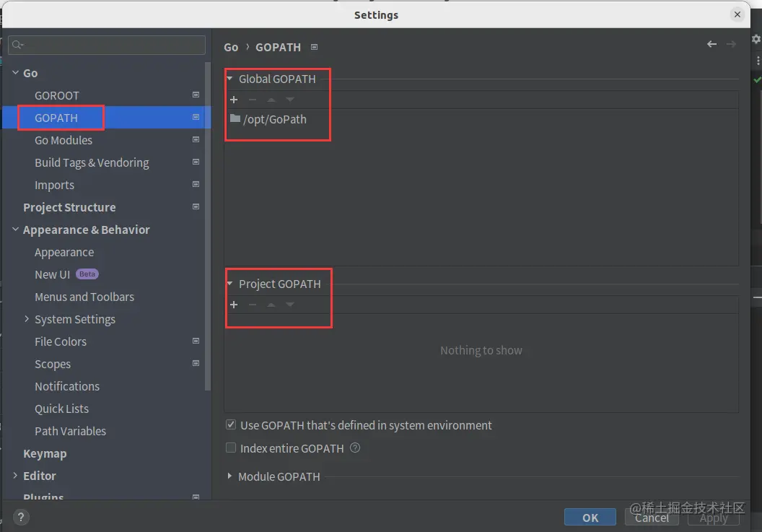Click project-level icon beside Imports

coord(196,184)
